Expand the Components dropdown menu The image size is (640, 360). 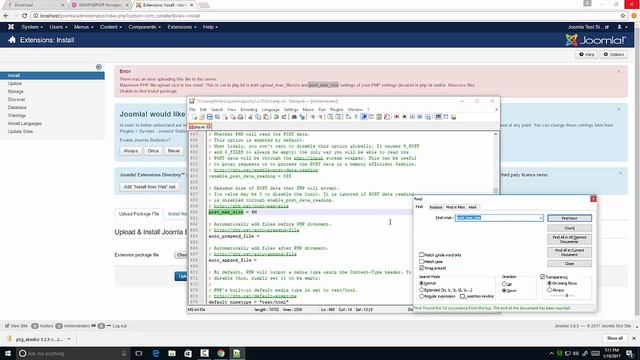tap(144, 27)
